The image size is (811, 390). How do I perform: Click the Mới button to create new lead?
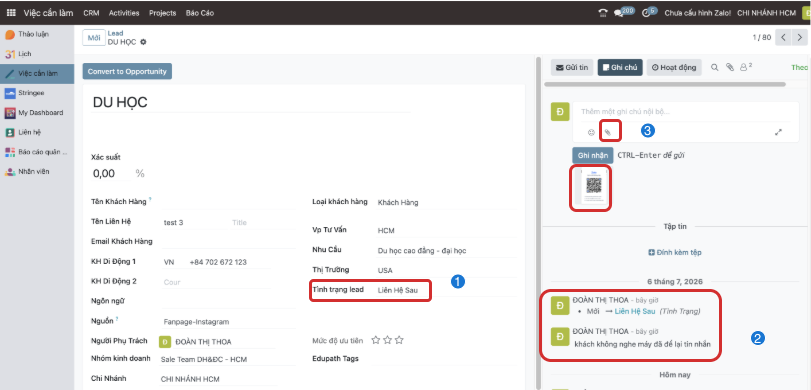94,38
